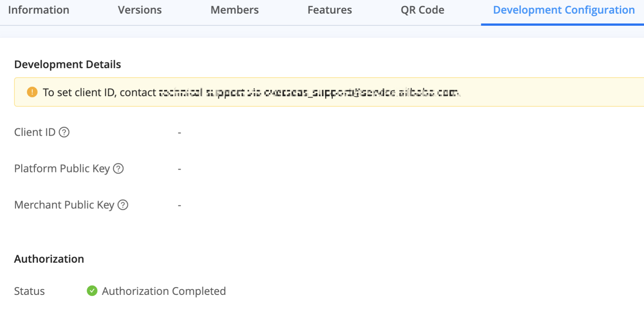Viewport: 644px width, 310px height.
Task: Go to the Members tab
Action: pyautogui.click(x=235, y=10)
